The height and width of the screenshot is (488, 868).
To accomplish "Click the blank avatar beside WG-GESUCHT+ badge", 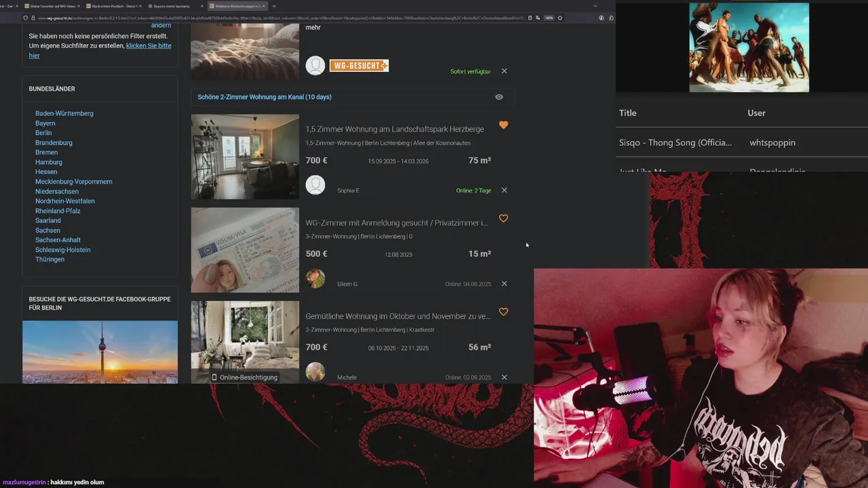I will point(315,66).
